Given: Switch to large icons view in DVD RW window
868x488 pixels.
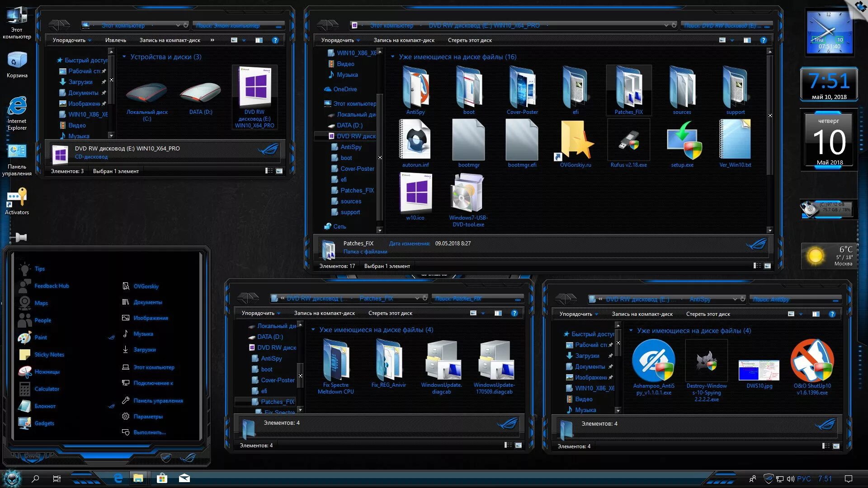Looking at the screenshot, I should point(767,266).
